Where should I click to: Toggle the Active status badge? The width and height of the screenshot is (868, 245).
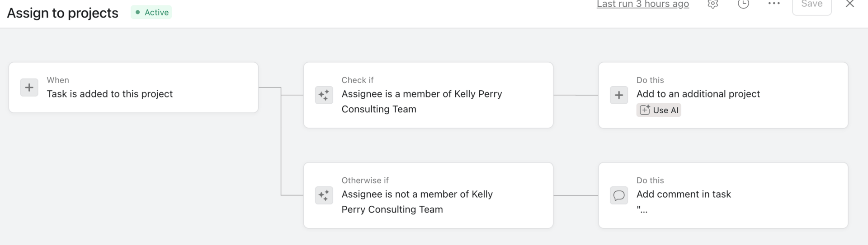click(151, 12)
